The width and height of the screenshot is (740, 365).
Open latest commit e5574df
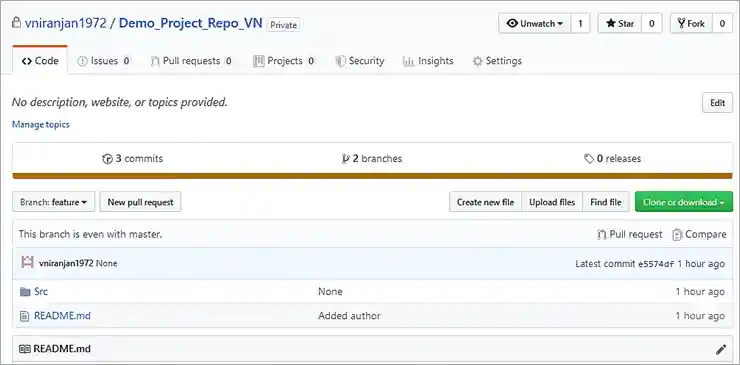pos(656,264)
